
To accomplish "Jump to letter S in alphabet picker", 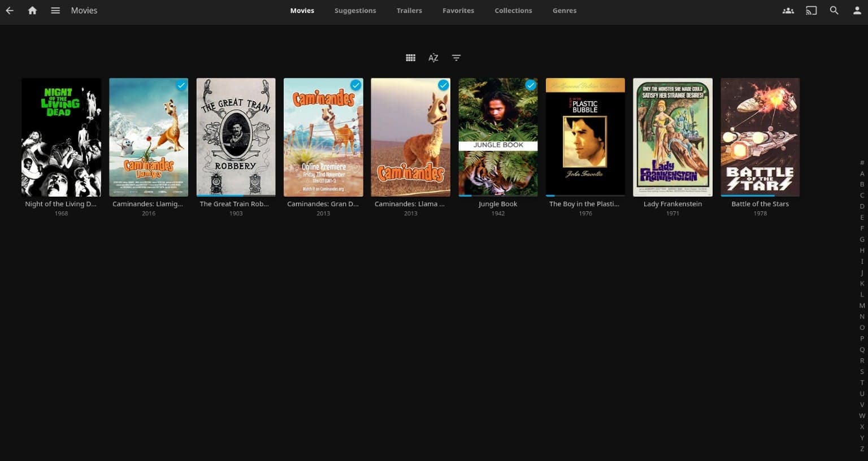I will coord(862,372).
